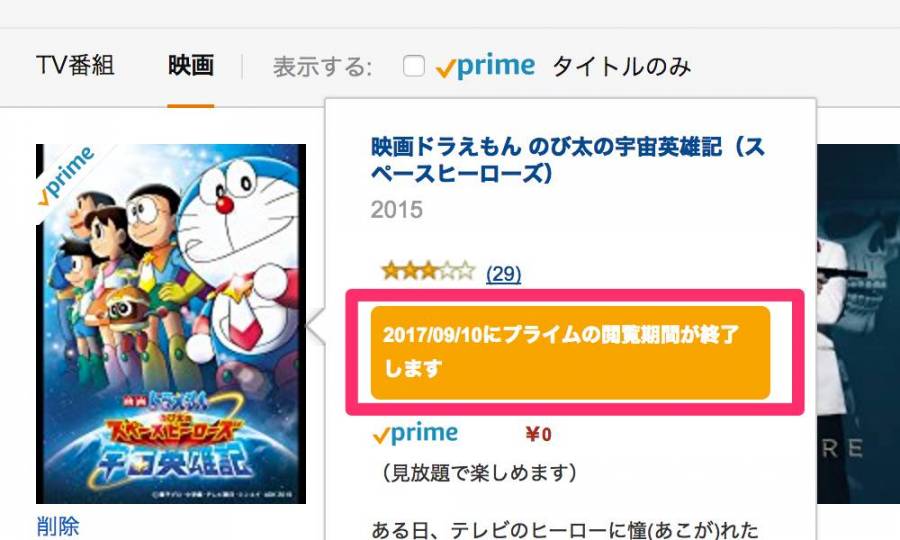Click the three-star rating icons

click(x=429, y=270)
